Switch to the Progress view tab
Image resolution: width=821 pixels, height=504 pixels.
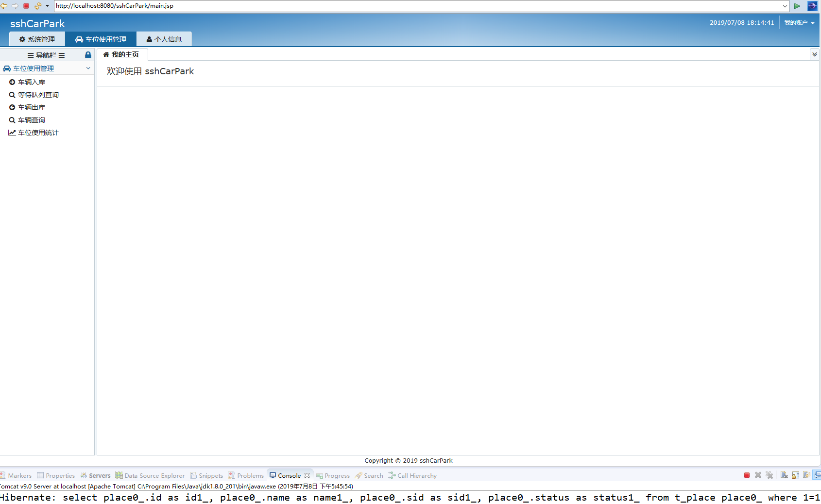click(333, 476)
